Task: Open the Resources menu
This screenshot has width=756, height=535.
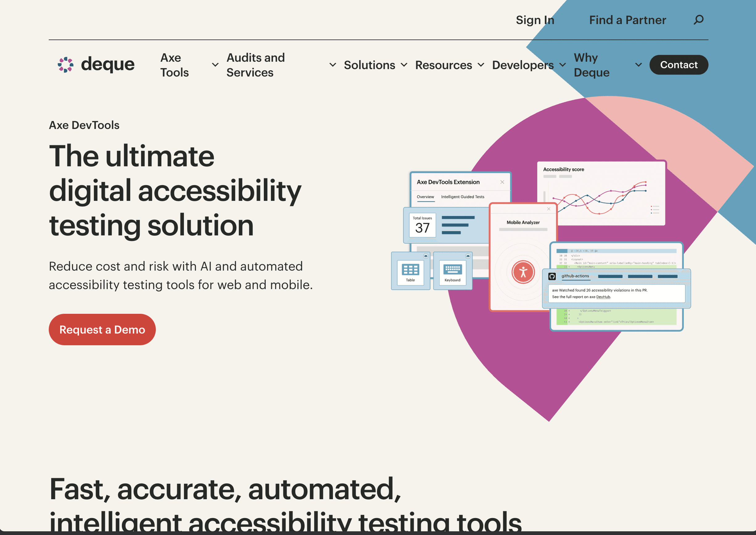Action: 444,65
